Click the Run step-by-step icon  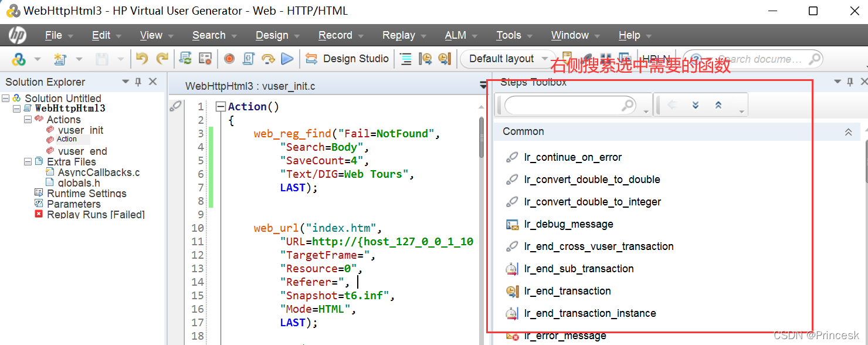268,58
